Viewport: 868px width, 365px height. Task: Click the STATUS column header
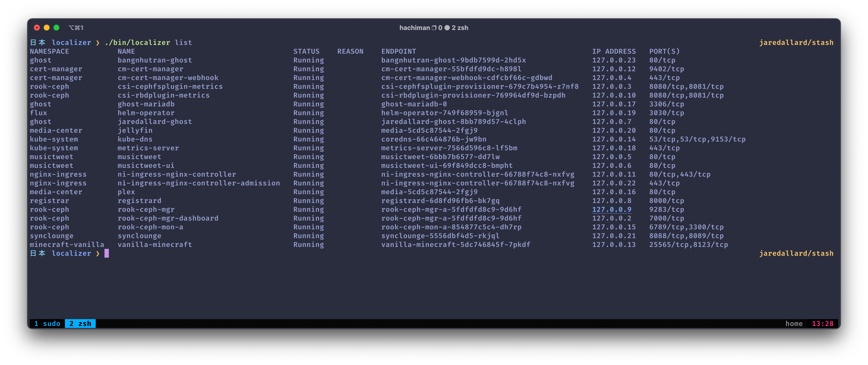click(x=306, y=51)
